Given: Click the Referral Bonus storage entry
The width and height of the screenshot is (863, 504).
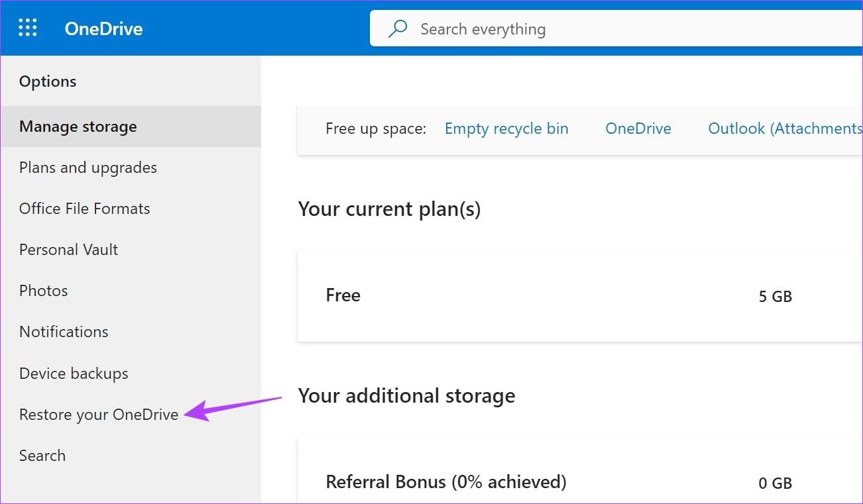Looking at the screenshot, I should (x=446, y=482).
